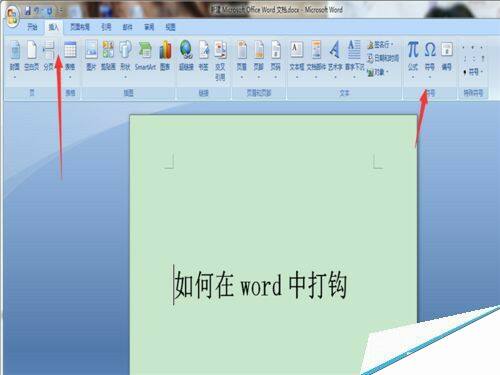Screen dimensions: 500x375
Task: Insert a blank page (空白页)
Action: click(x=32, y=56)
